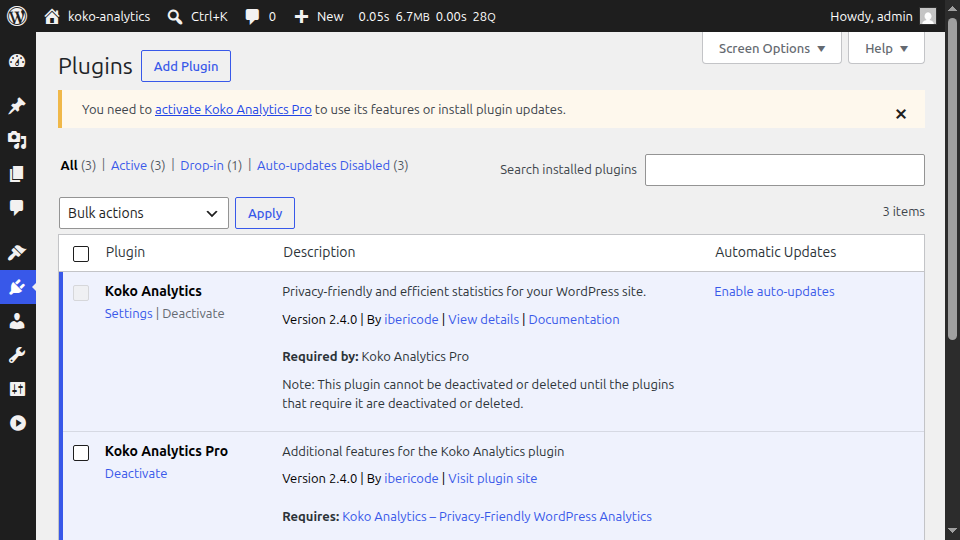
Task: Visit koko-analytics site home link
Action: (x=97, y=17)
